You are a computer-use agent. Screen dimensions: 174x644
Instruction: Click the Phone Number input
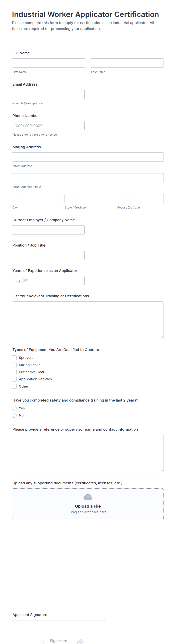pos(48,126)
